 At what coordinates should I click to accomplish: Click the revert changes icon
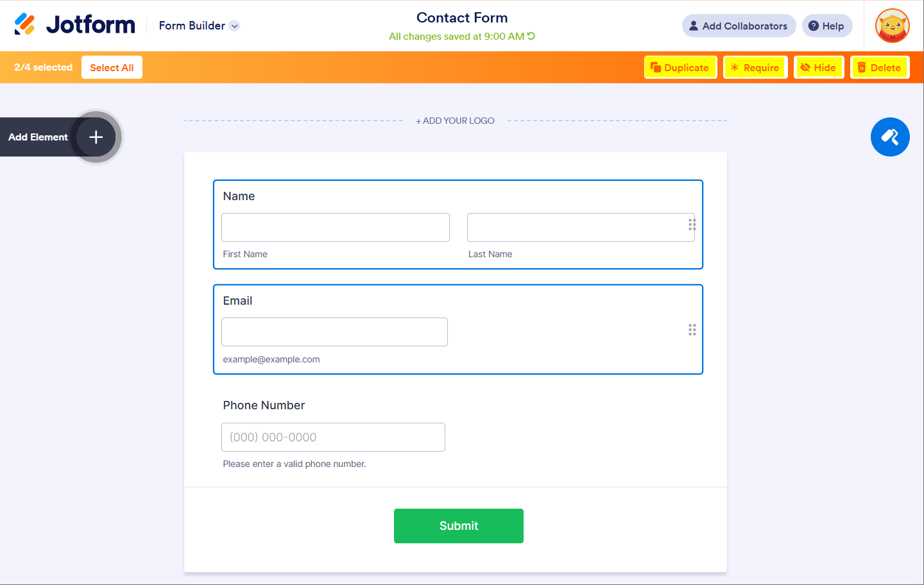coord(531,37)
